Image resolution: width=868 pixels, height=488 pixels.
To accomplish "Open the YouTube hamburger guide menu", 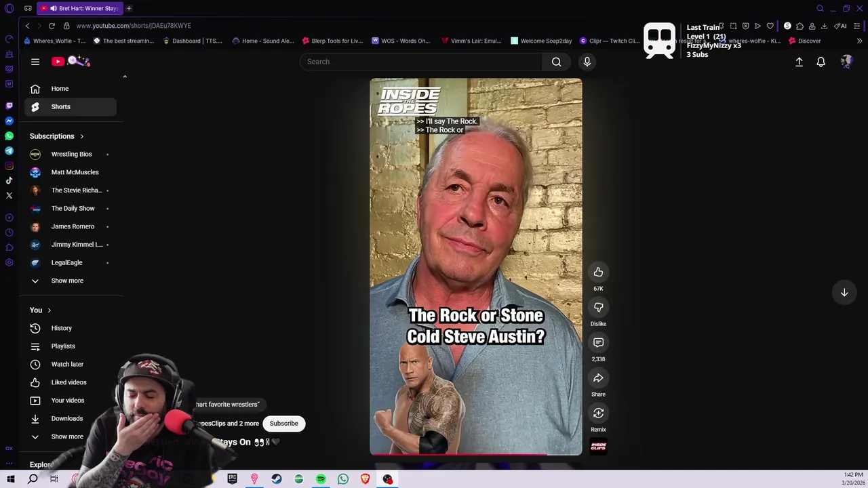I will (35, 62).
